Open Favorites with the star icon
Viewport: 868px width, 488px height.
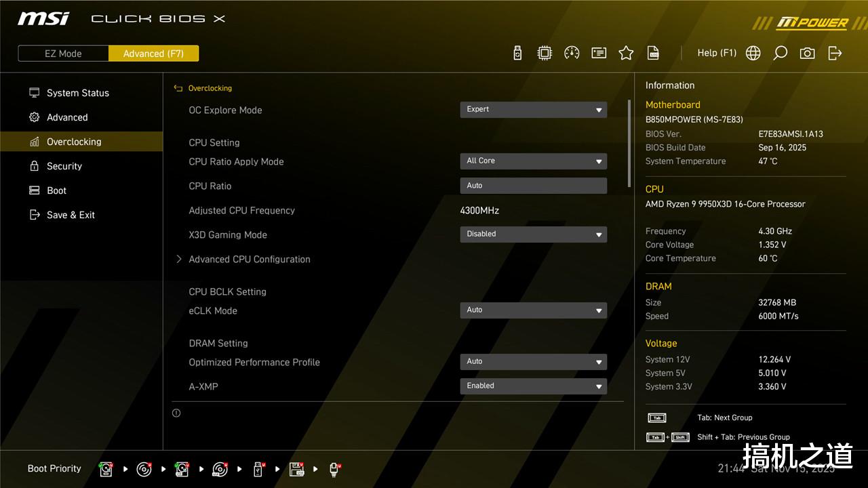[626, 53]
